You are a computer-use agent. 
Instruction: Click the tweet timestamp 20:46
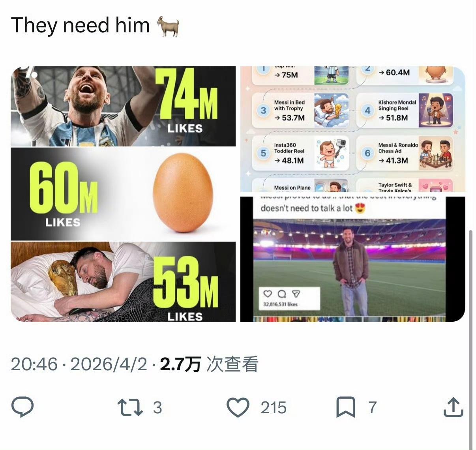point(34,364)
